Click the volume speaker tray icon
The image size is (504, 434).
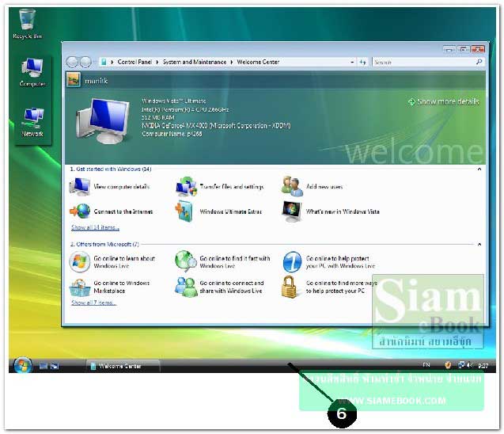[470, 365]
